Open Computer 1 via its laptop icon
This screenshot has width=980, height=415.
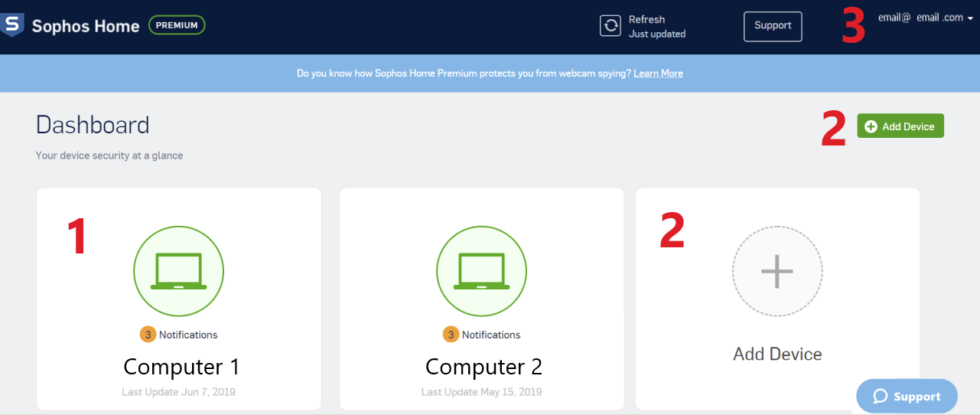coord(178,271)
